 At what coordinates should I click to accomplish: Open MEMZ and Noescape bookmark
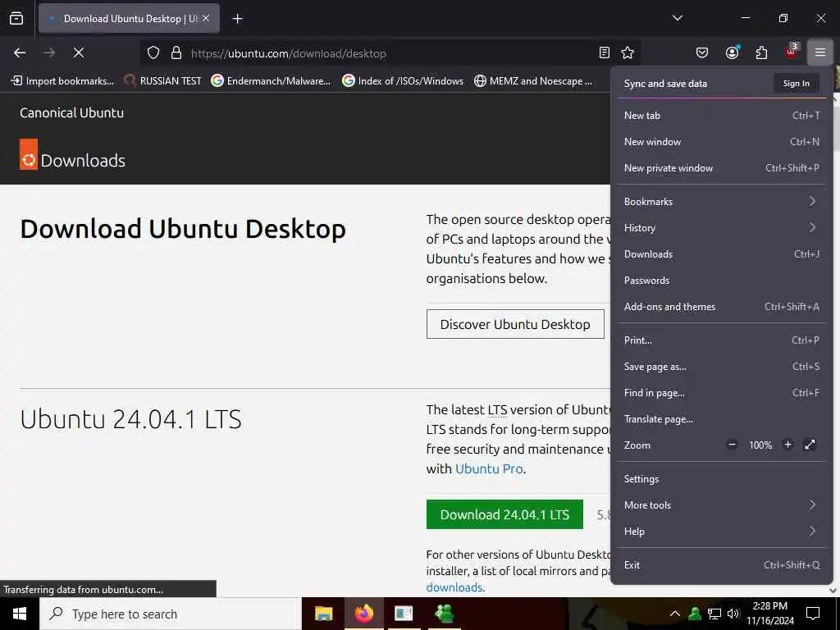click(x=533, y=81)
